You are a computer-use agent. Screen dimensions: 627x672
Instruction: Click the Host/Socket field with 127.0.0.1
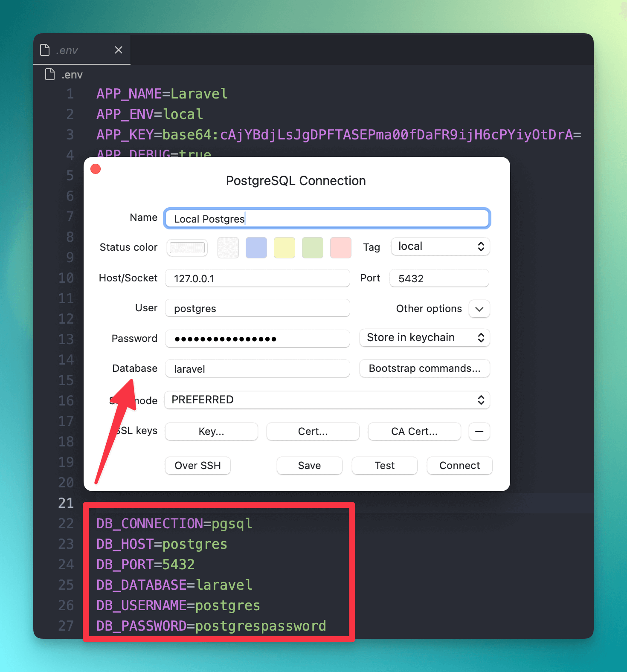point(258,278)
